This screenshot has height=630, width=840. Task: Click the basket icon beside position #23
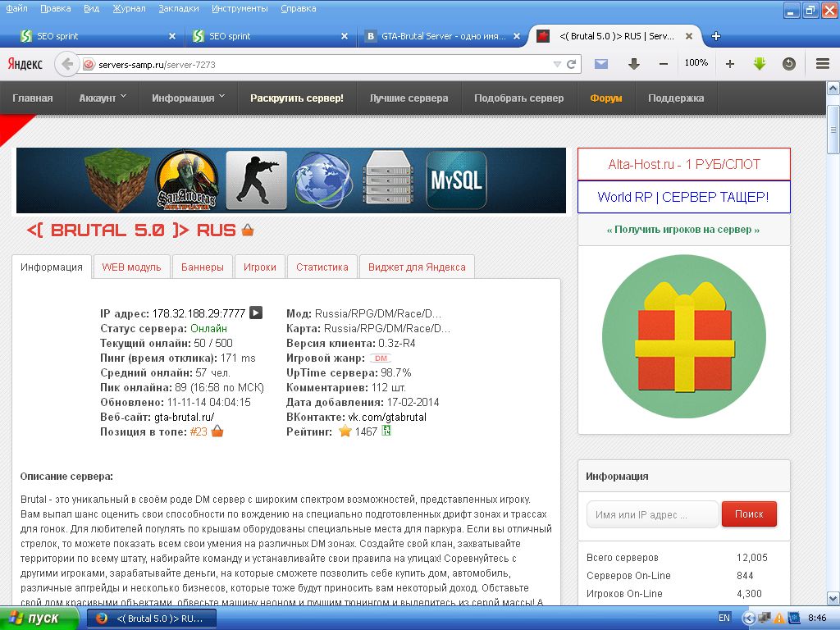tap(217, 431)
